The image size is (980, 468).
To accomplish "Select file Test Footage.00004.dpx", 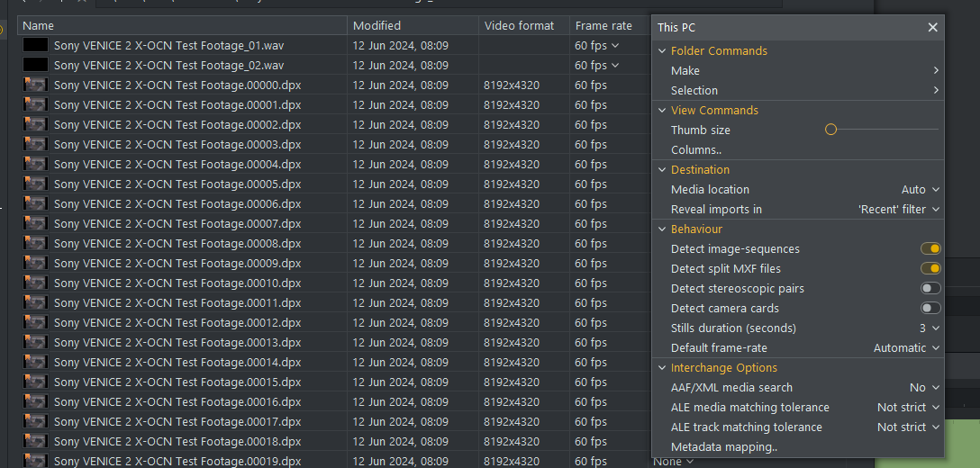I will point(177,165).
